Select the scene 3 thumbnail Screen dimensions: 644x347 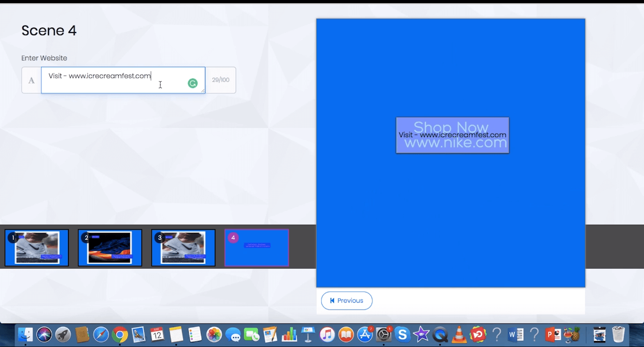(183, 248)
